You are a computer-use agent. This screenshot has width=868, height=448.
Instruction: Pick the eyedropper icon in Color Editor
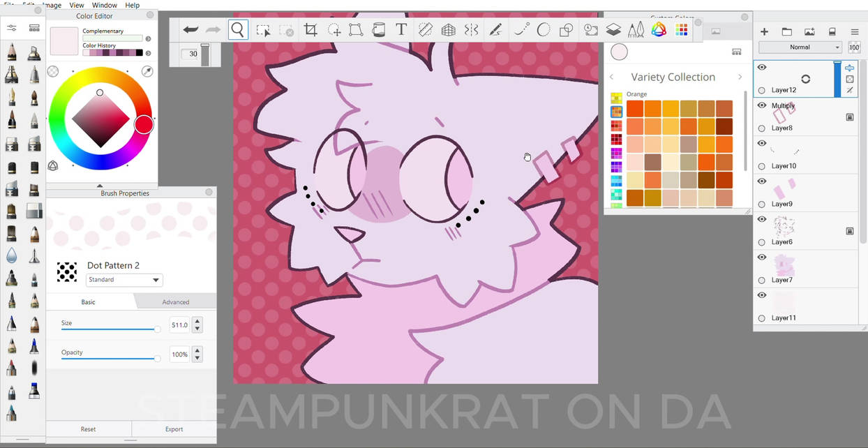click(x=147, y=71)
